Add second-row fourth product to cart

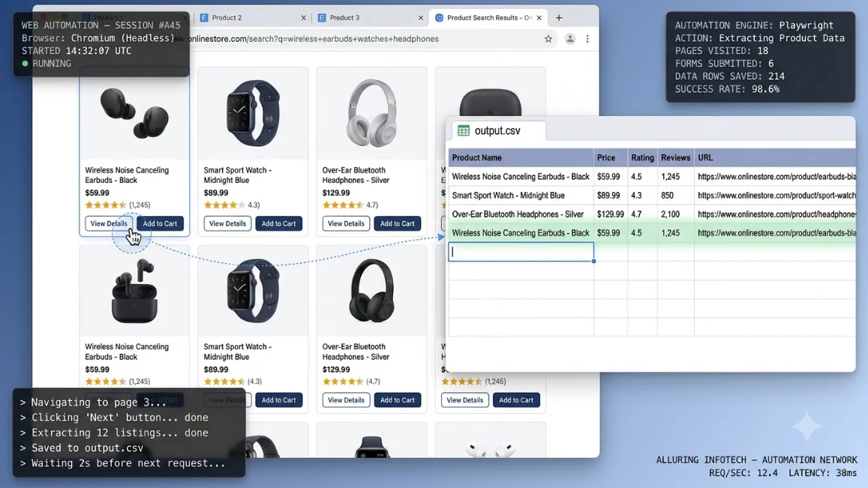[x=516, y=400]
